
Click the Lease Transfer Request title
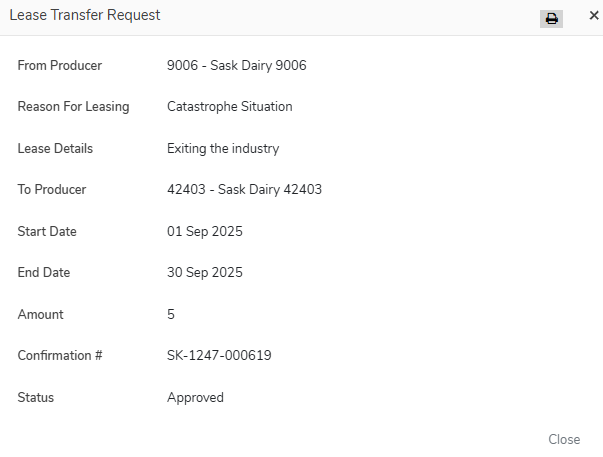(x=85, y=15)
